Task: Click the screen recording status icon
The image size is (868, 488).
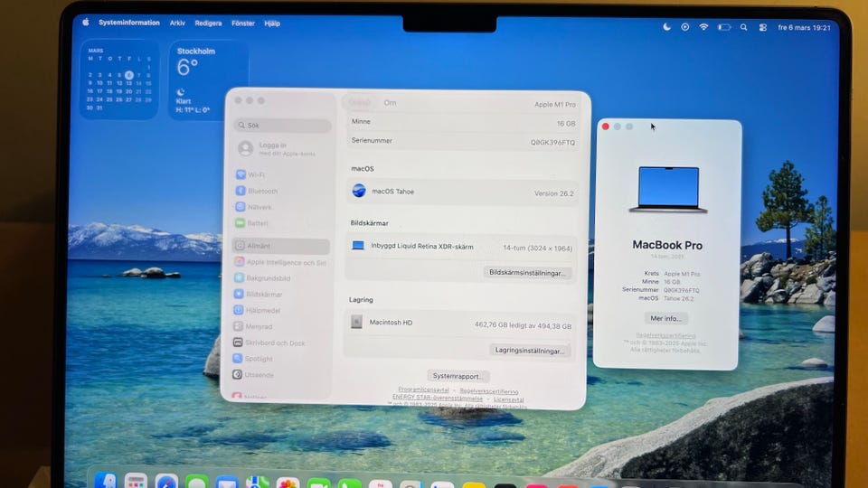Action: [684, 26]
